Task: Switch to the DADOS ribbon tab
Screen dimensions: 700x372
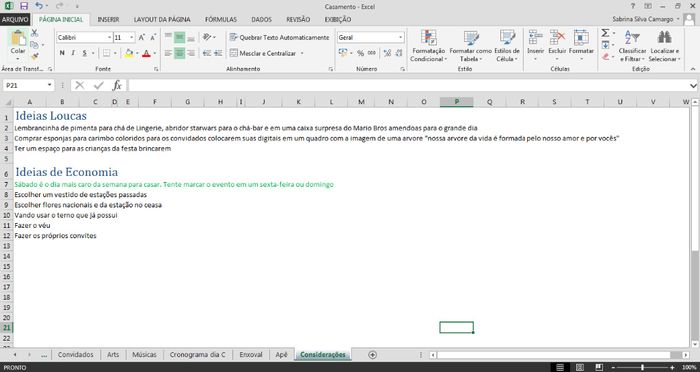Action: [x=262, y=19]
